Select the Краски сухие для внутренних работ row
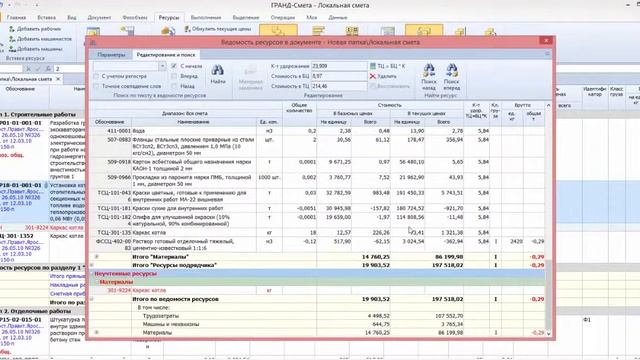 tap(317, 208)
